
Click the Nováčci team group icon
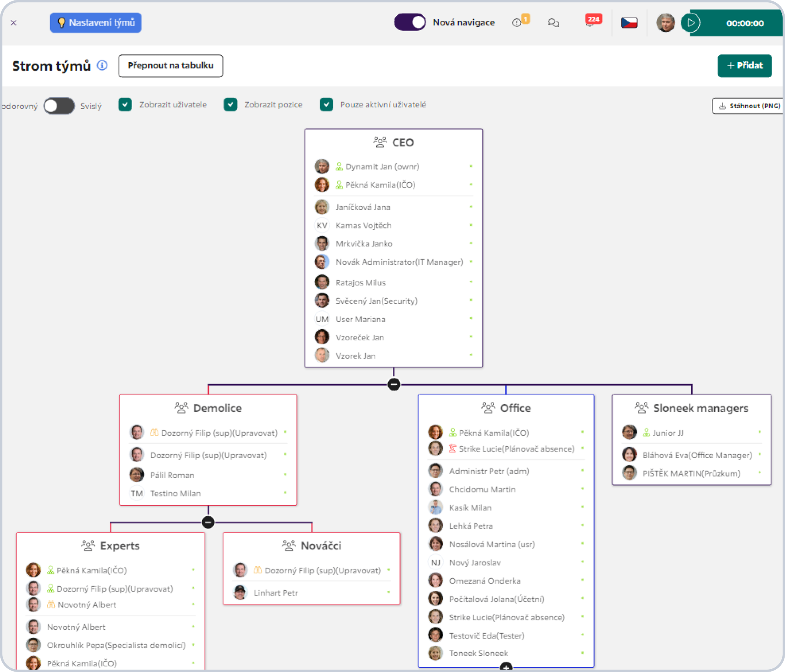point(289,545)
